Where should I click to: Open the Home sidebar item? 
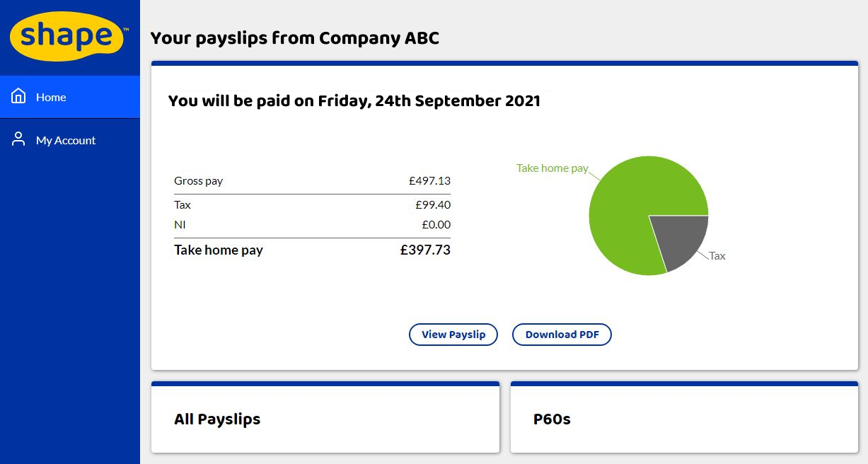coord(70,97)
